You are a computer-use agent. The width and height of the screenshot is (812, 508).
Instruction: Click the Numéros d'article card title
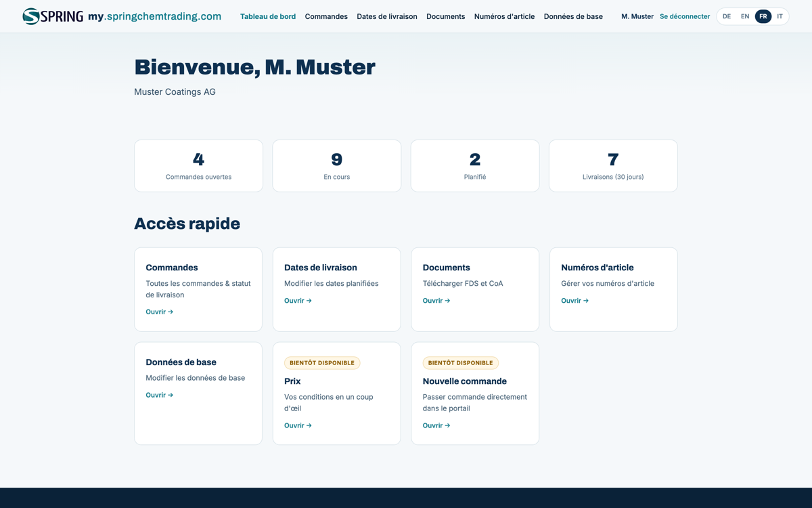click(597, 268)
